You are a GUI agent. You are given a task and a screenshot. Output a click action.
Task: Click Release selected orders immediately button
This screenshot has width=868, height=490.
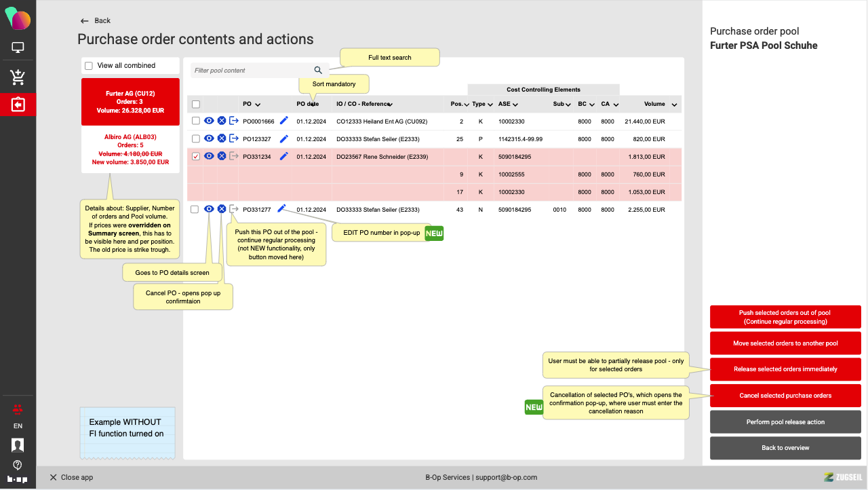point(785,369)
